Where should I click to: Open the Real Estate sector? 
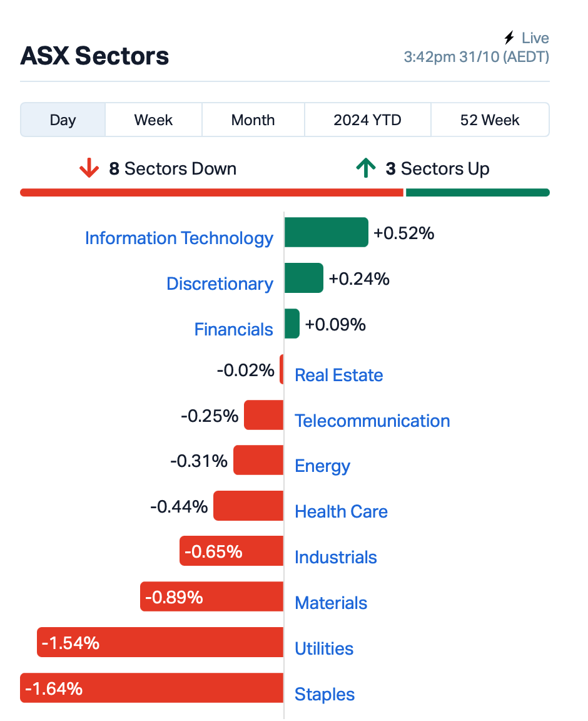[339, 375]
